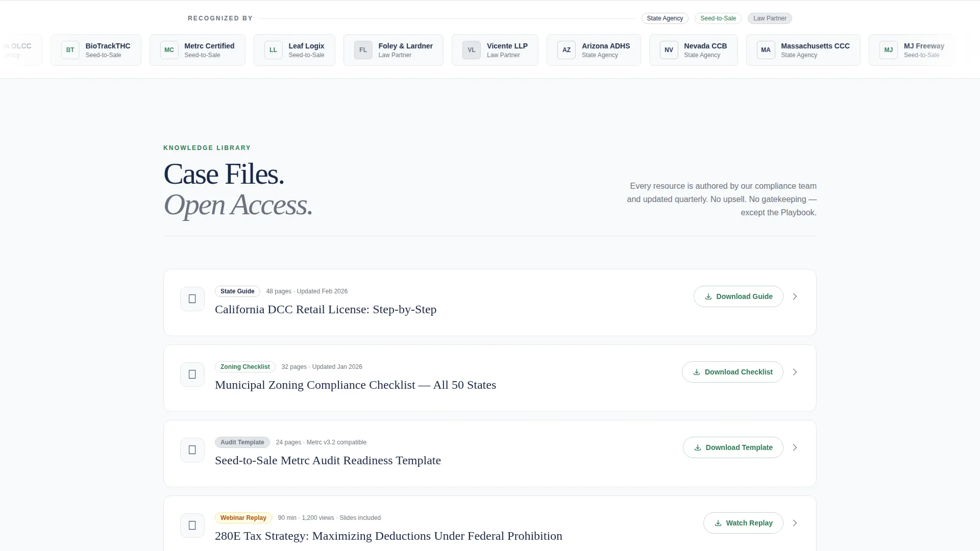Expand the Municipal Zoning Compliance Checklist row chevron

(x=795, y=372)
